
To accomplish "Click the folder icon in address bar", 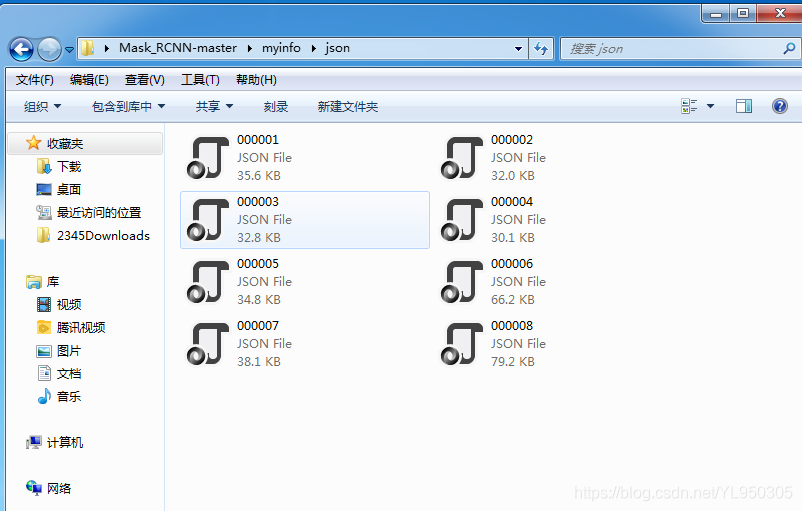I will pyautogui.click(x=87, y=48).
